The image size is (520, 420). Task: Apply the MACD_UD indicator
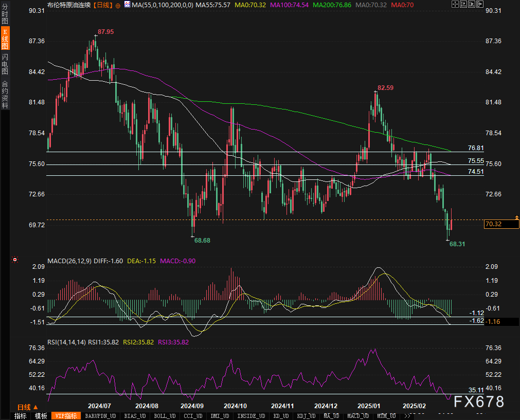[x=357, y=416]
